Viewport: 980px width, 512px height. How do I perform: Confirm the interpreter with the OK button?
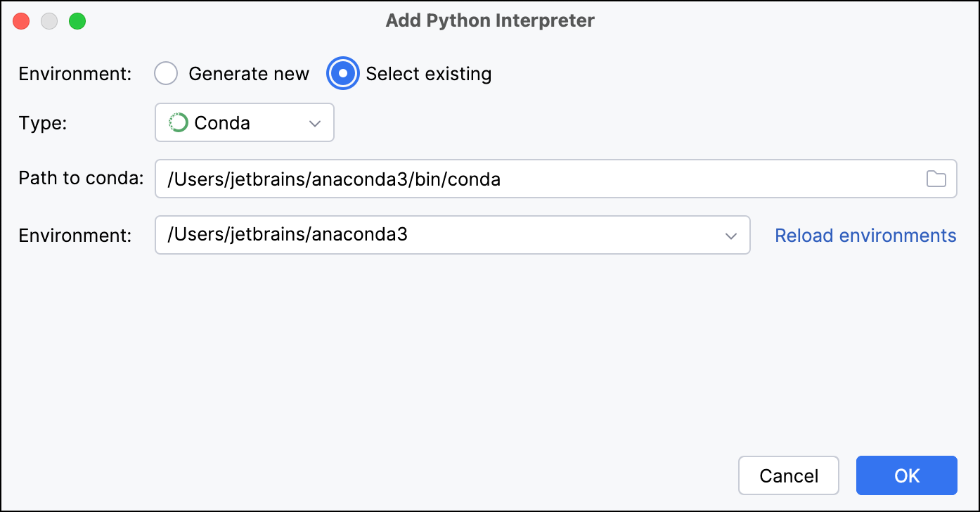point(906,475)
